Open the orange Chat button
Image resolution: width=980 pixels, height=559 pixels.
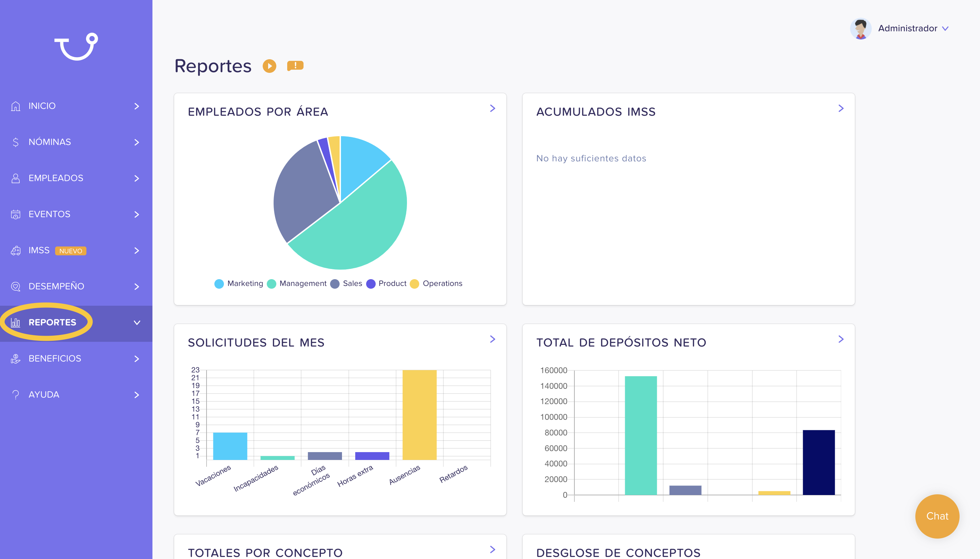(937, 516)
